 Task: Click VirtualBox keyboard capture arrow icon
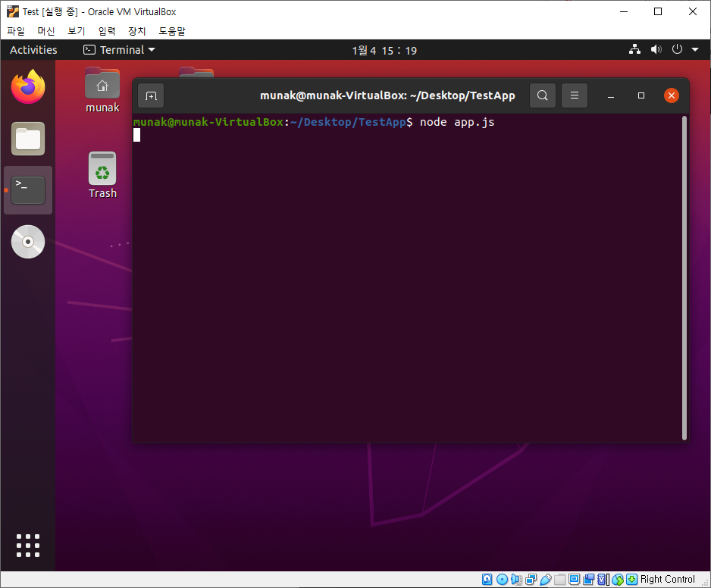point(631,580)
